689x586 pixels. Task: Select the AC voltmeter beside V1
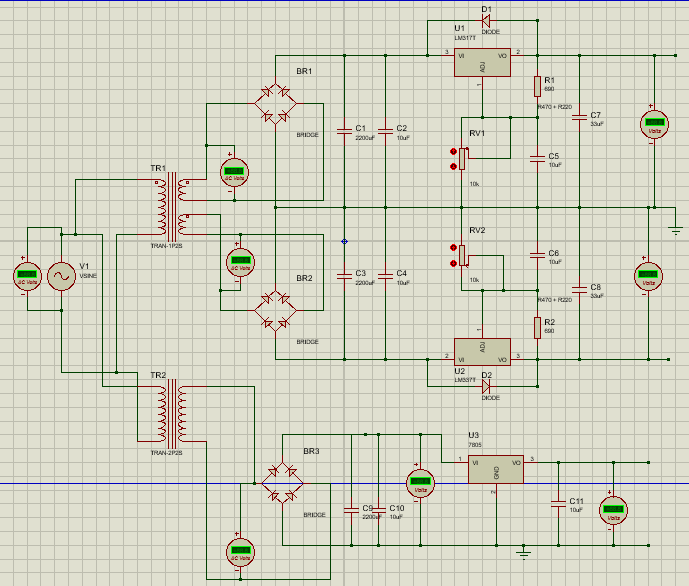[27, 276]
